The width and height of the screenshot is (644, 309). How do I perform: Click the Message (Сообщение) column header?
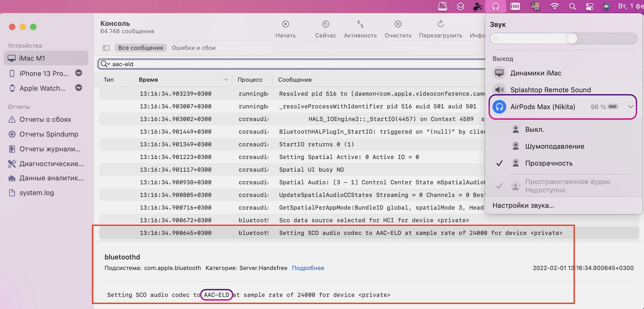(295, 80)
